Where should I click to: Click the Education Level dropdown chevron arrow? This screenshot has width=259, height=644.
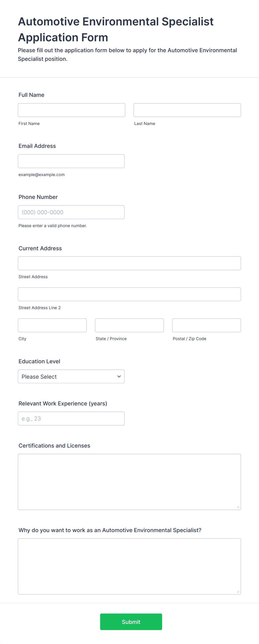119,376
